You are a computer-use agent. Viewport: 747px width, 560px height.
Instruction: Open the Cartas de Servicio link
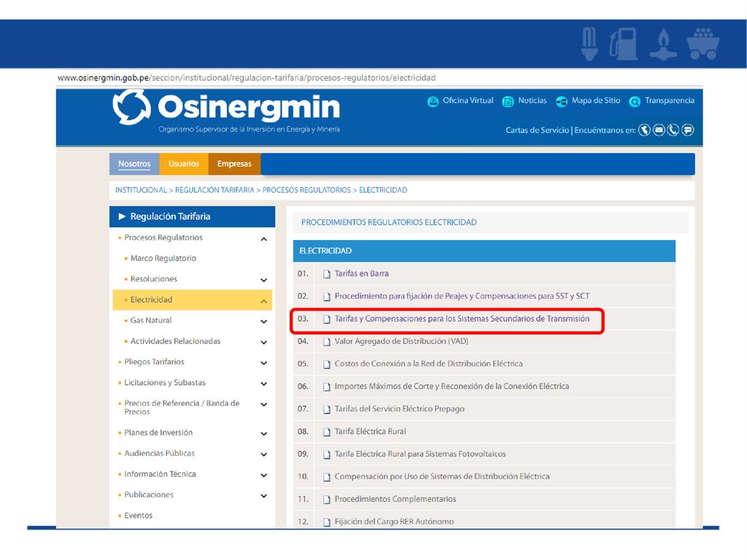pos(538,131)
